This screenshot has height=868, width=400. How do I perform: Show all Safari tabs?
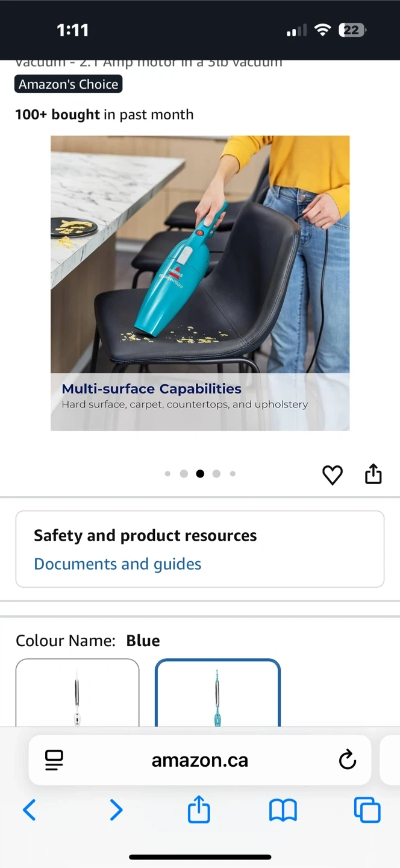[x=367, y=810]
